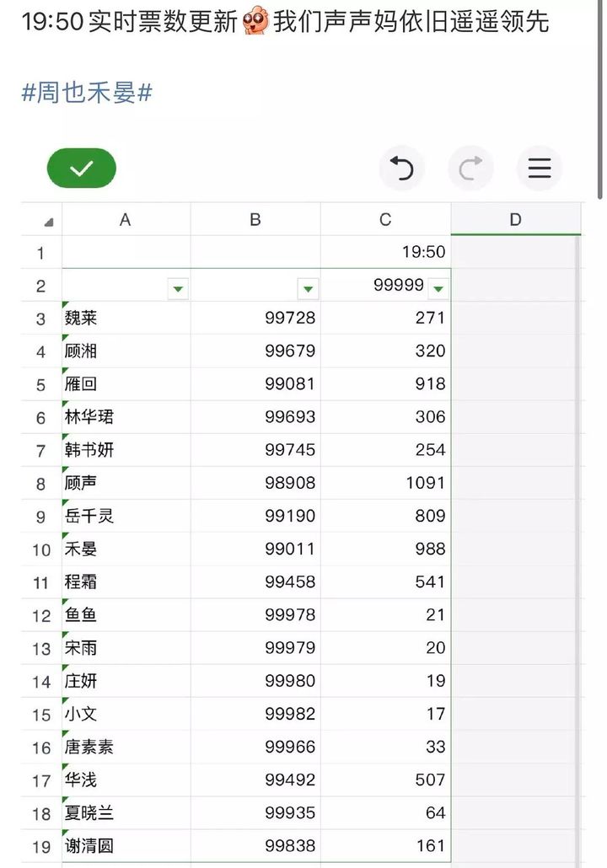Select the cell named 谢清圆
Image resolution: width=607 pixels, height=868 pixels.
point(126,846)
